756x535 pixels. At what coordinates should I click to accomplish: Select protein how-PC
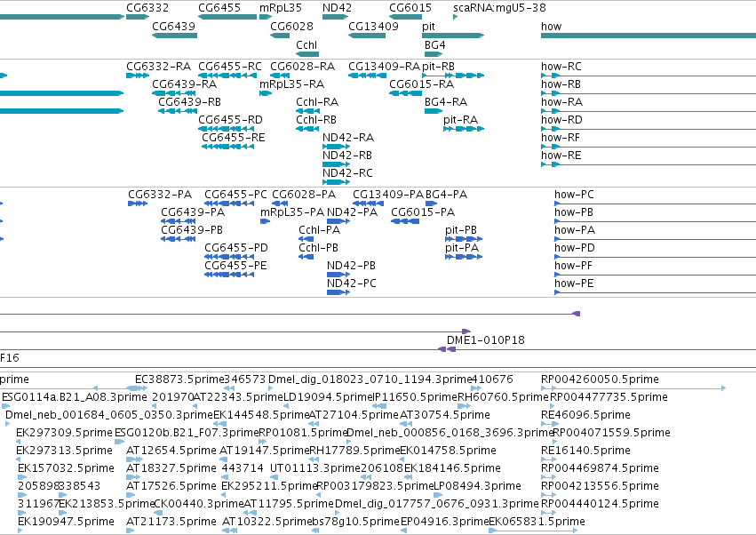pyautogui.click(x=574, y=195)
